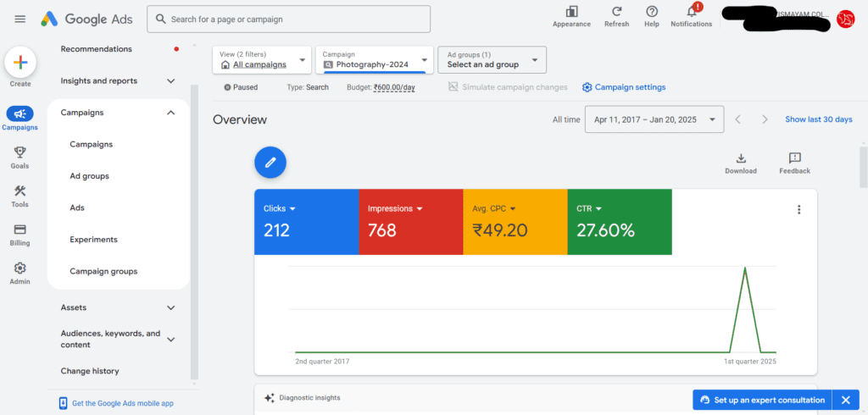
Task: Open the Select an ad group dropdown
Action: click(492, 60)
